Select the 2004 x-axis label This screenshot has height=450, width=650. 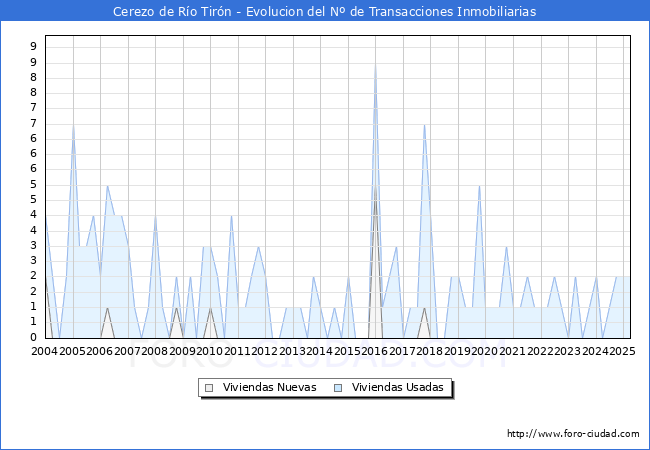click(45, 351)
